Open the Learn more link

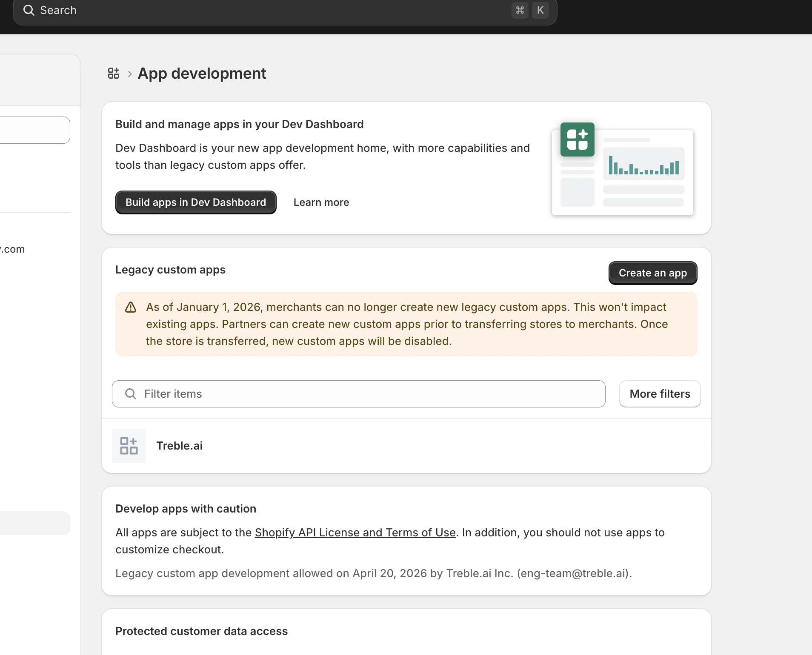point(321,202)
